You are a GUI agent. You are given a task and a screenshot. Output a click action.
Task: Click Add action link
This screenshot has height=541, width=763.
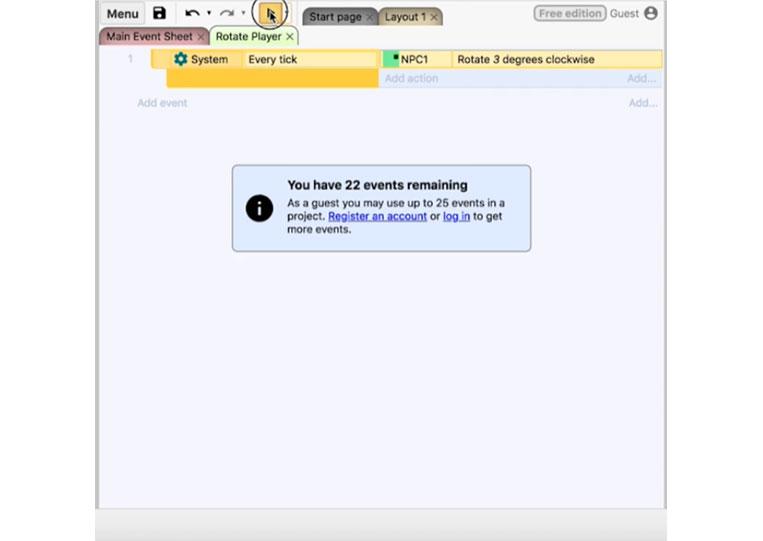(412, 78)
